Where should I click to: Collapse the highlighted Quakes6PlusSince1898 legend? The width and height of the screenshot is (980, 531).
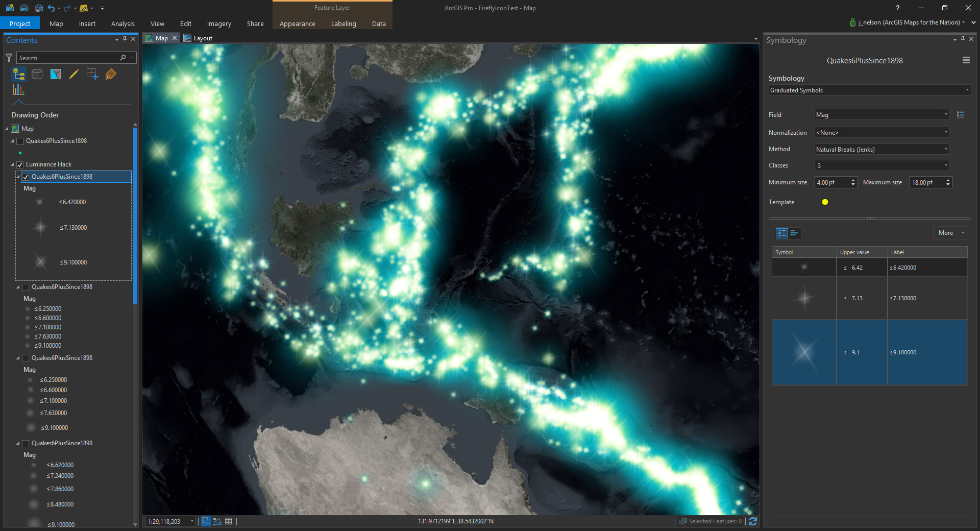tap(18, 177)
